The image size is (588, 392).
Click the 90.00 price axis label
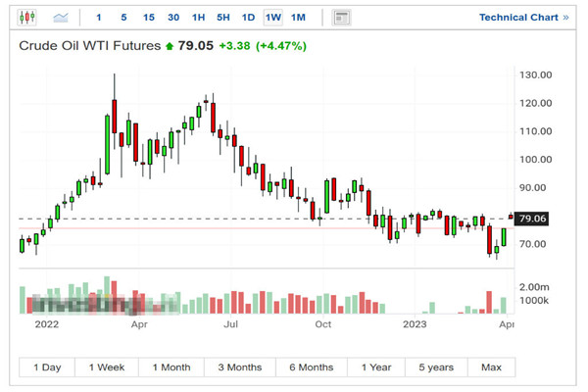[532, 187]
